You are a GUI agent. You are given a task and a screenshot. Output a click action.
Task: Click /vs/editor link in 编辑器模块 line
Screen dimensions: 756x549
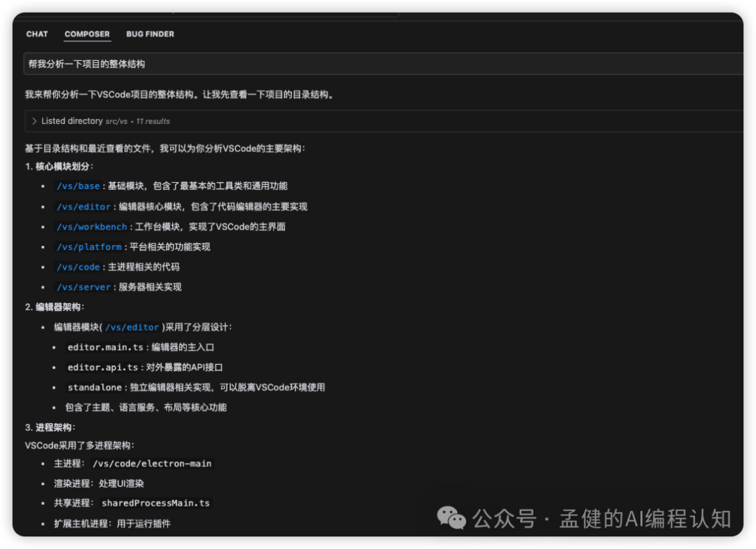point(132,327)
